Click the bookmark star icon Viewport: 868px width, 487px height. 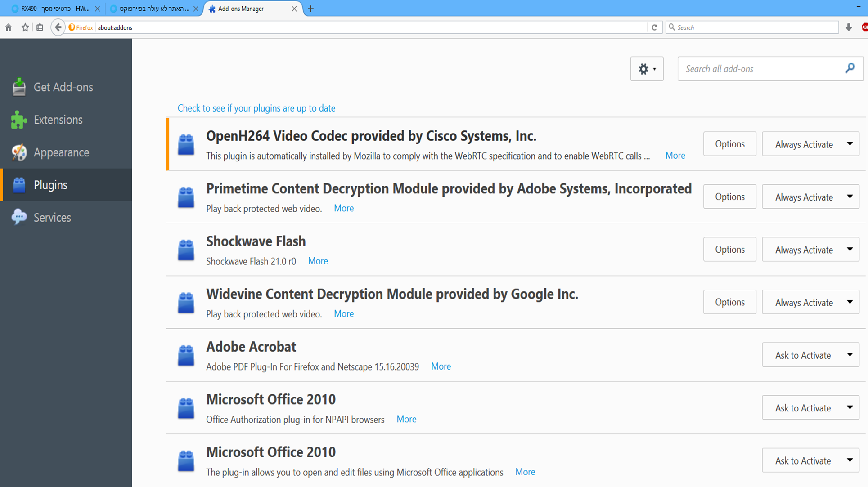point(25,27)
